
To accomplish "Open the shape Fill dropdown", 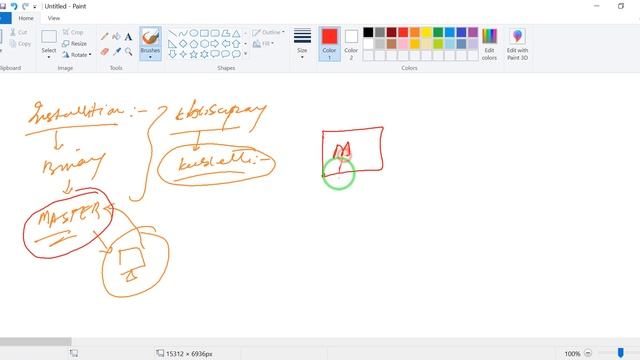I will point(263,44).
